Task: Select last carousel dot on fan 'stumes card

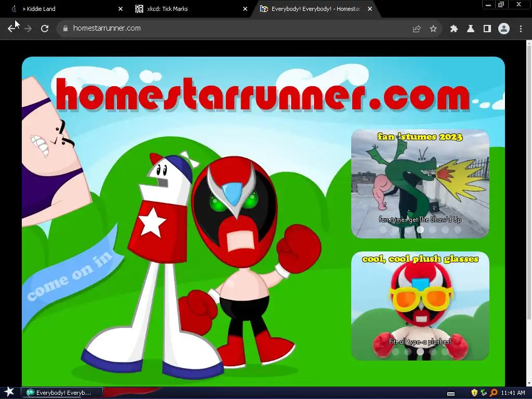Action: tap(458, 230)
